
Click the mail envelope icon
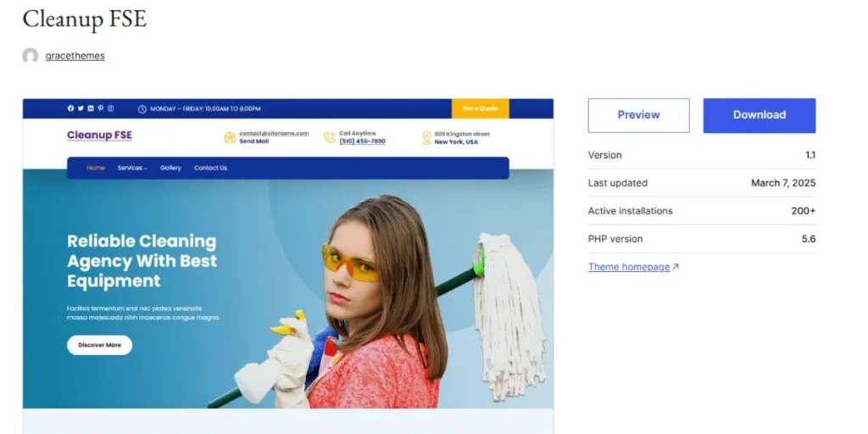coord(230,137)
